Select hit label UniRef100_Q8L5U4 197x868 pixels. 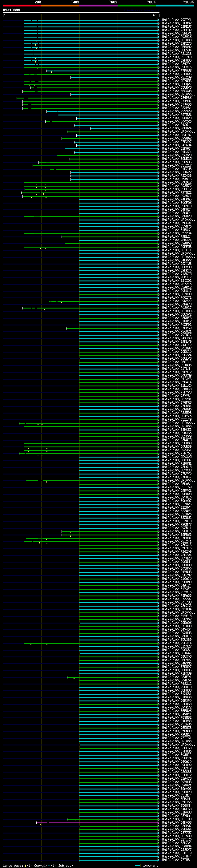[177, 50]
